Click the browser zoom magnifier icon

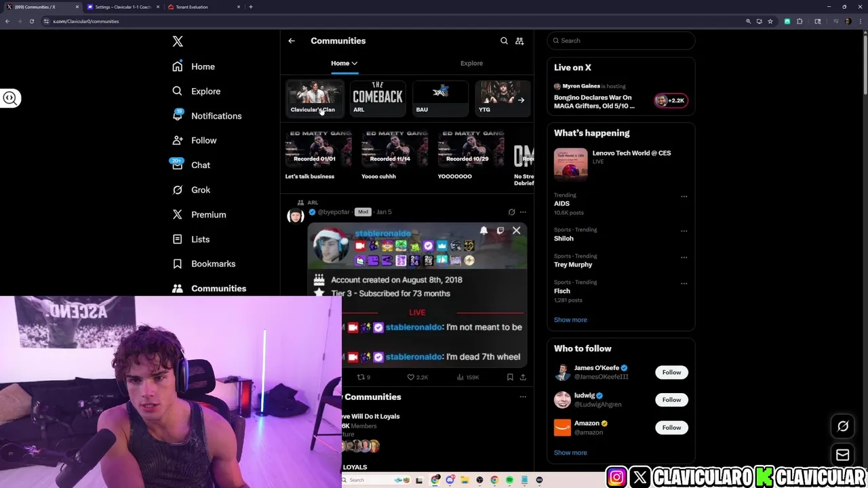749,21
